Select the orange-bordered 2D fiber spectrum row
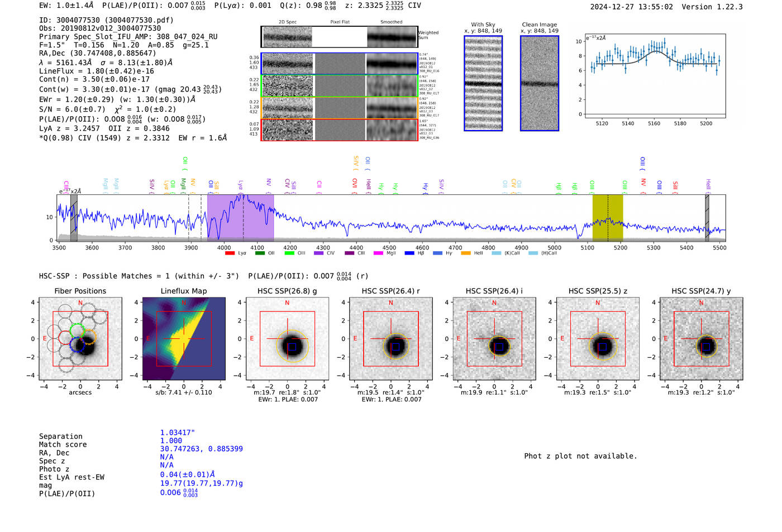The width and height of the screenshot is (782, 532). pyautogui.click(x=340, y=108)
